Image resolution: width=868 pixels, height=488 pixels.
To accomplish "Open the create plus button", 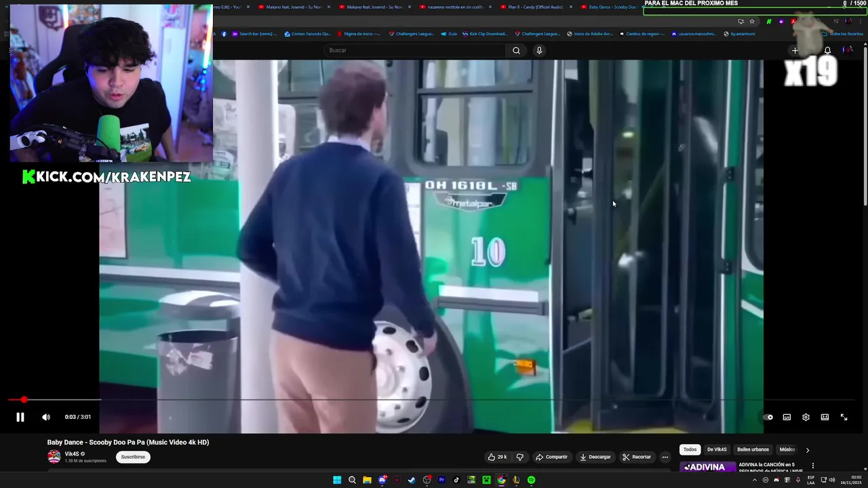I will pyautogui.click(x=795, y=50).
